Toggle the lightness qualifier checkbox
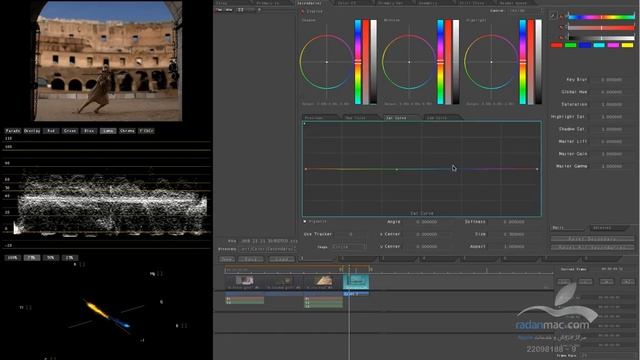 point(562,38)
